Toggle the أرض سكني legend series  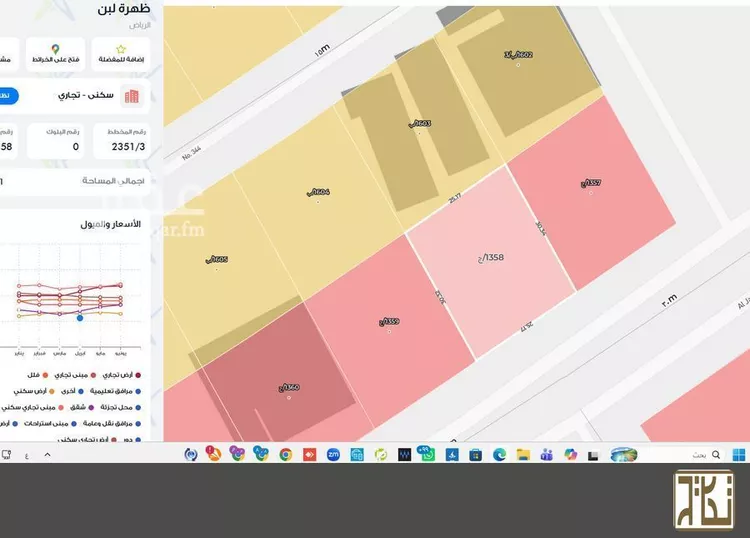[34, 391]
